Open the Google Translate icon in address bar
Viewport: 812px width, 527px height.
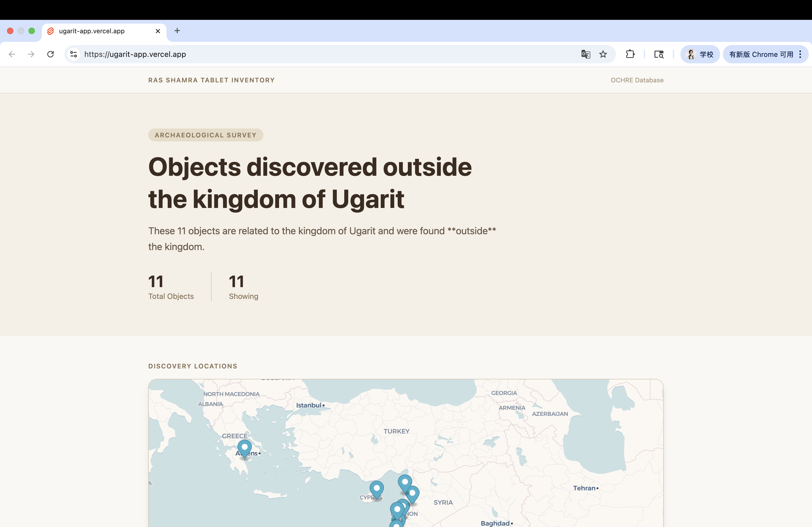coord(585,54)
